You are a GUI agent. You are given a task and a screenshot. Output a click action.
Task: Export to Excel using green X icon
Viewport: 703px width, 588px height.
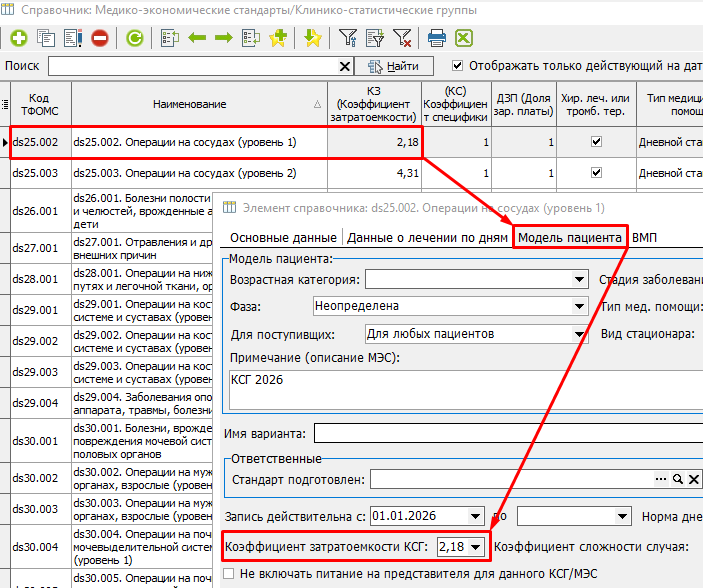point(463,39)
